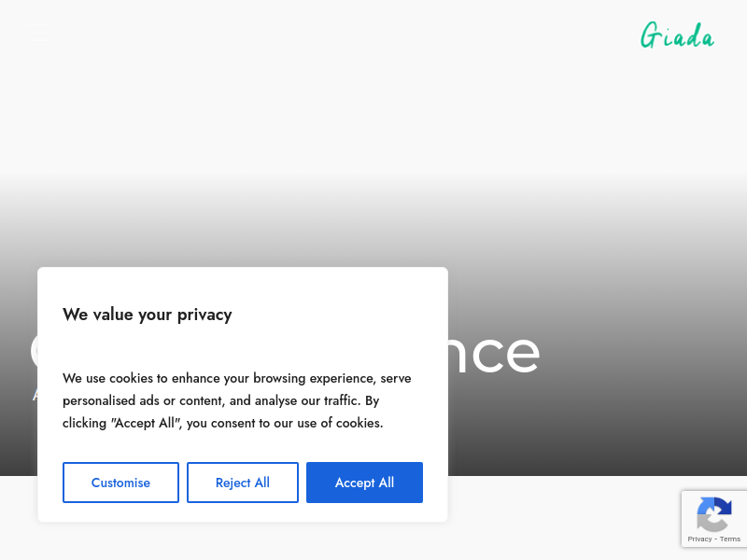This screenshot has width=747, height=560.
Task: Open the reCAPTCHA Privacy link
Action: tap(699, 539)
